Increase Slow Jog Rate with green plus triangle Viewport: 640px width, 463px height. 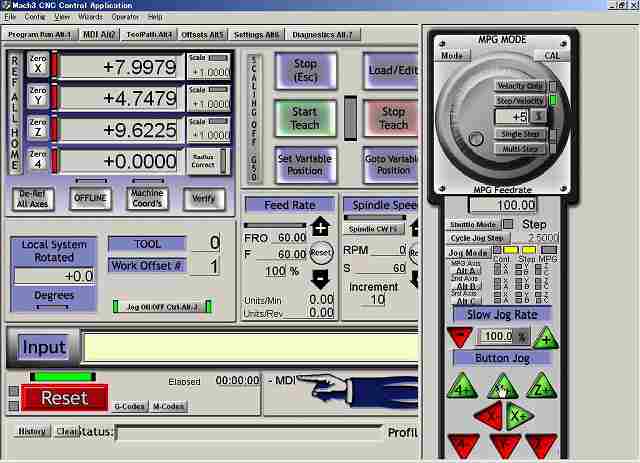(546, 338)
